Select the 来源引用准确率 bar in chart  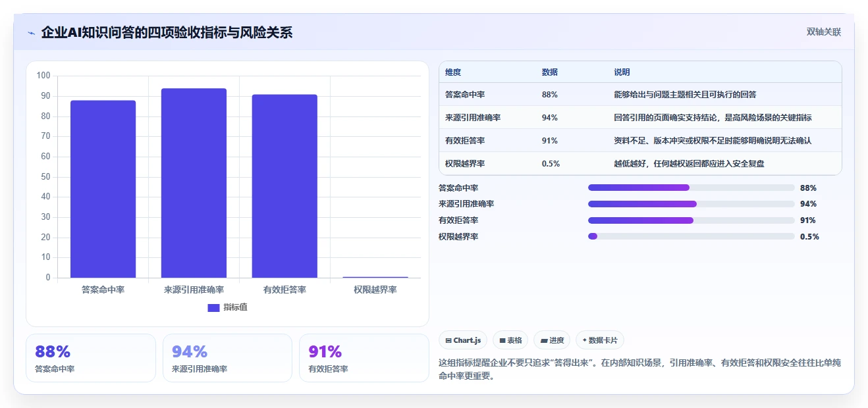[194, 183]
